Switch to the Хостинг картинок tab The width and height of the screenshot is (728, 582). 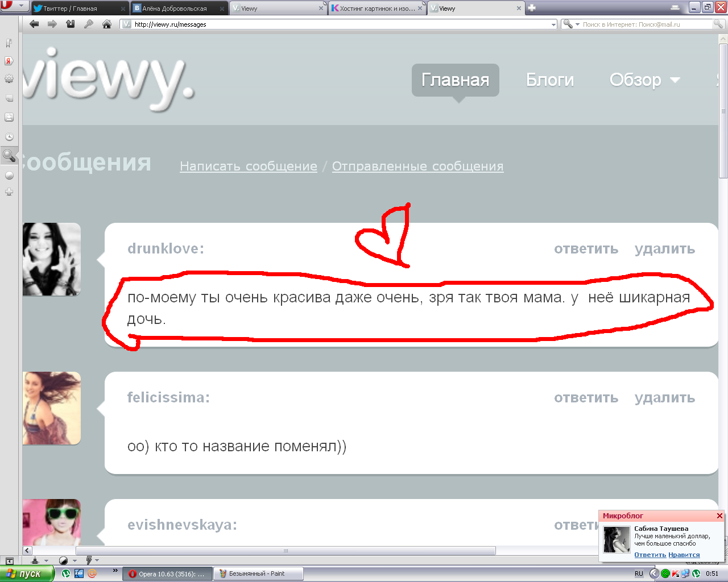click(377, 9)
